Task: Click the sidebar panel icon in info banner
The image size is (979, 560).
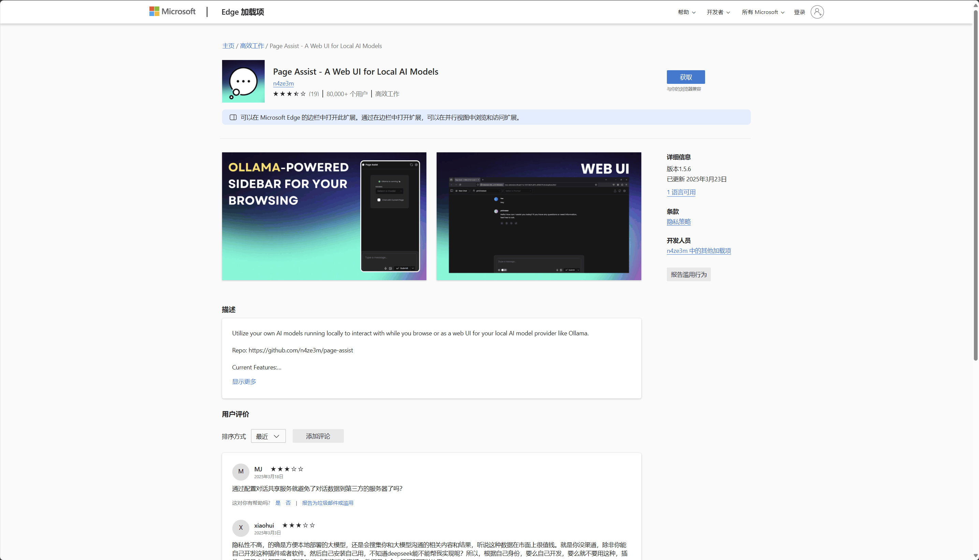Action: [233, 117]
